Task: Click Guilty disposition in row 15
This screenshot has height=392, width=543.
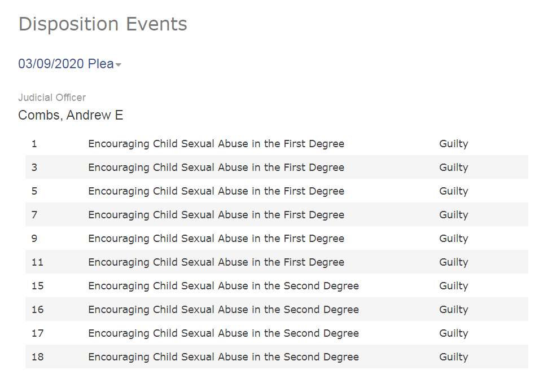Action: tap(454, 286)
